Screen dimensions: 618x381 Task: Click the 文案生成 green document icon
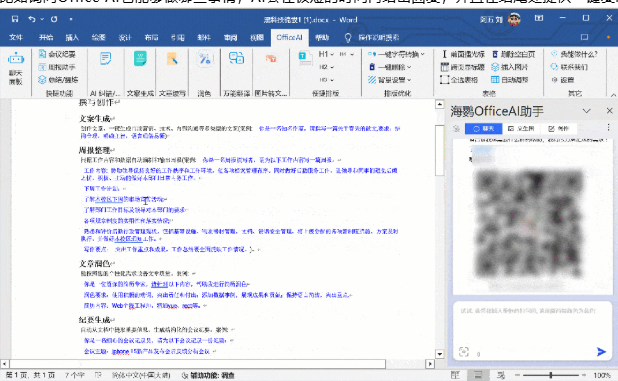tap(140, 59)
